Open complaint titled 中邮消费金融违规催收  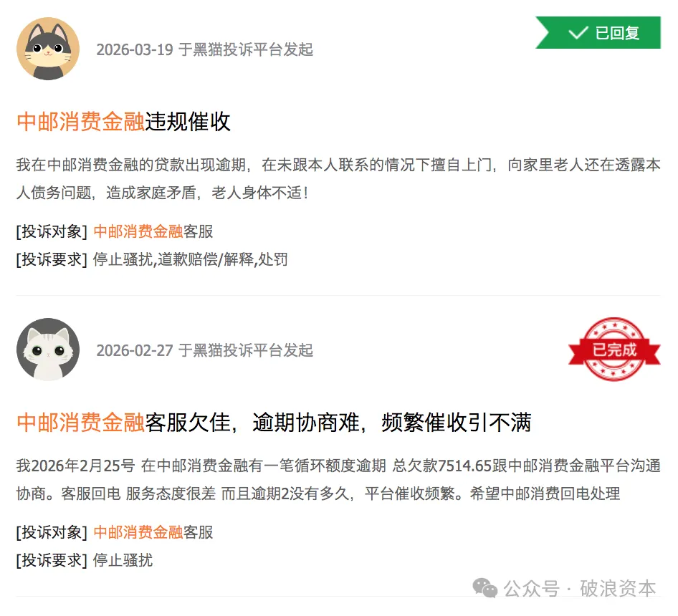click(x=123, y=122)
